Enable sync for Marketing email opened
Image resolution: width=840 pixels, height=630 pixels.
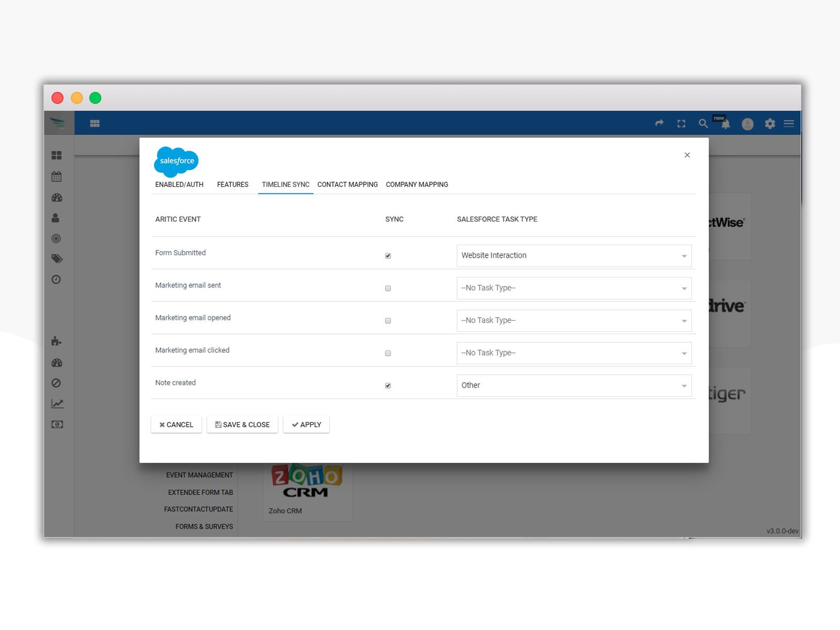pyautogui.click(x=388, y=321)
